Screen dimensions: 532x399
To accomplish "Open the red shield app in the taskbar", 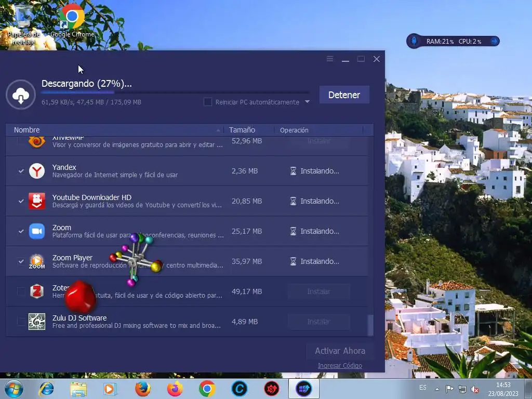I will (271, 389).
